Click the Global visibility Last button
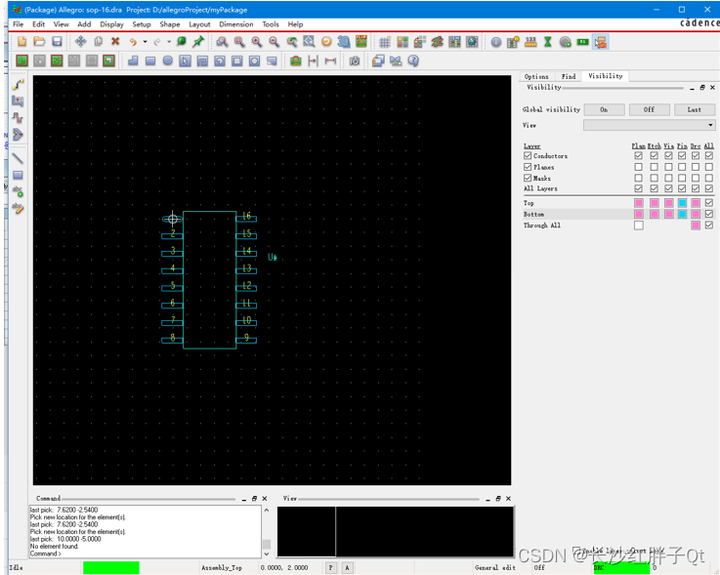 (693, 109)
